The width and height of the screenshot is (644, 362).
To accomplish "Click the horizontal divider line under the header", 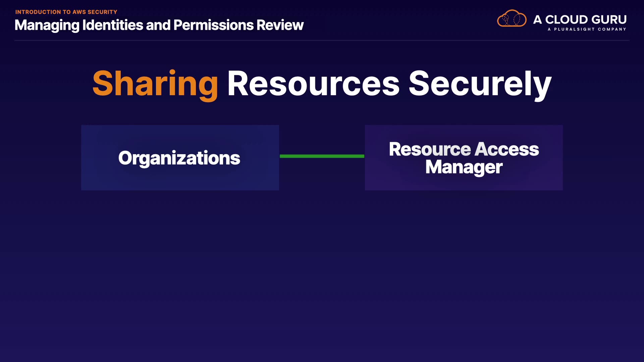I will [322, 40].
